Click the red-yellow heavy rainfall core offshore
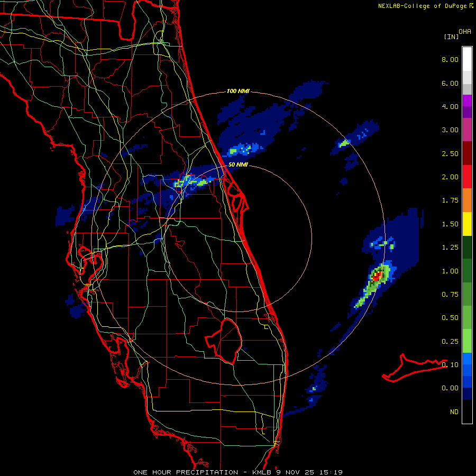Screen dimensions: 476x476 (x=377, y=276)
